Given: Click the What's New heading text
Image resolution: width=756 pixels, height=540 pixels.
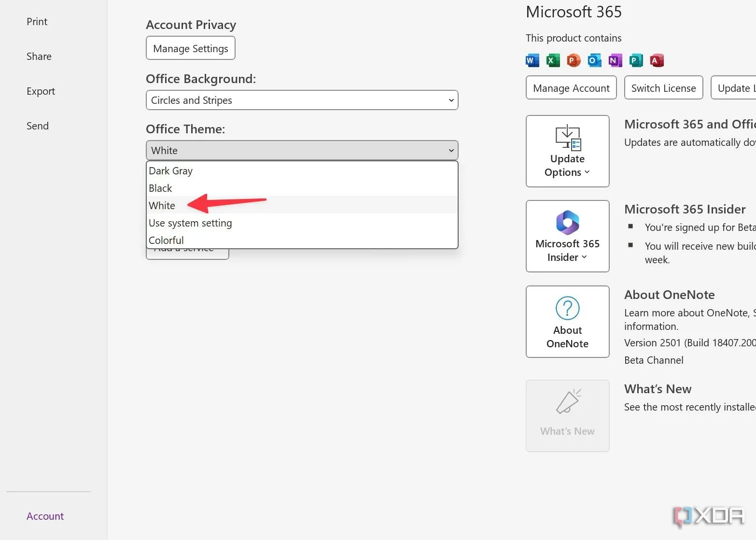Looking at the screenshot, I should tap(658, 389).
